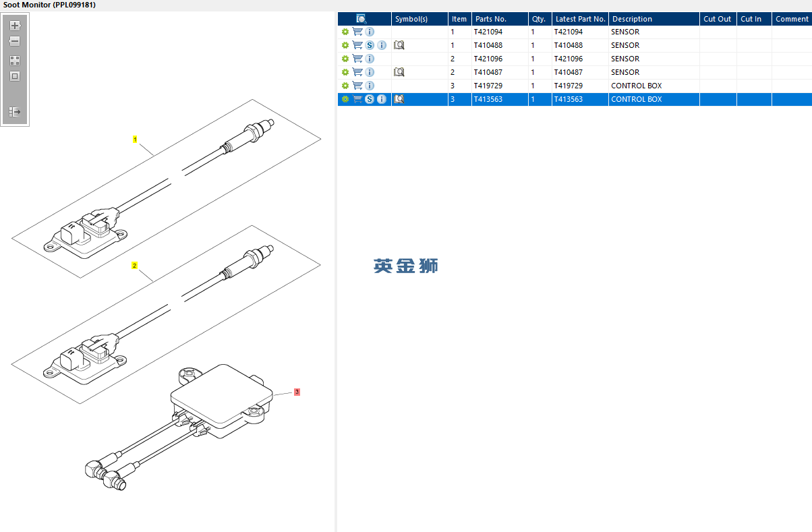The height and width of the screenshot is (532, 812).
Task: Click the Cut Out column header
Action: (718, 19)
